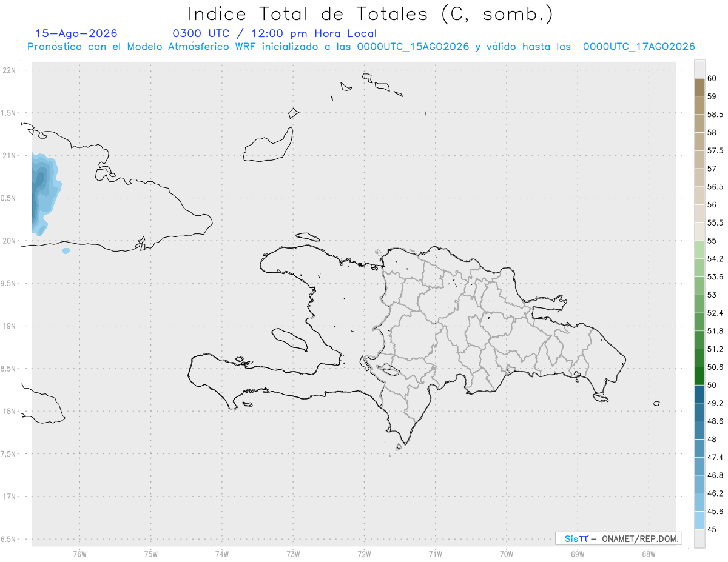Click the "74W" longitude axis label
The image size is (728, 562).
coord(222,554)
